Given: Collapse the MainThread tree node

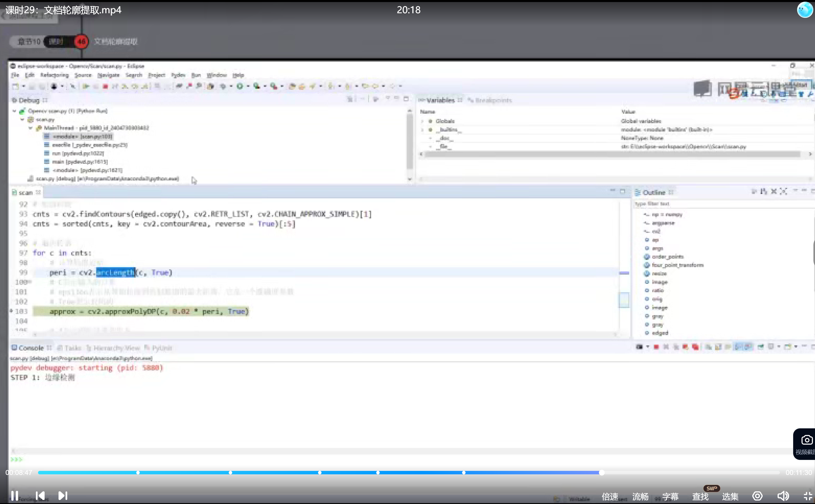Looking at the screenshot, I should 30,128.
